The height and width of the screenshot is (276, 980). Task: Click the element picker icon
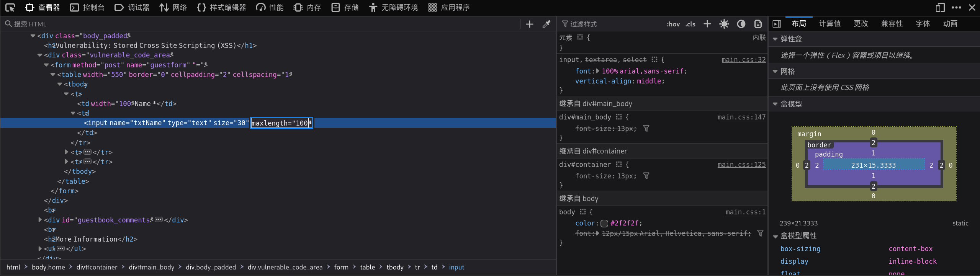(10, 8)
